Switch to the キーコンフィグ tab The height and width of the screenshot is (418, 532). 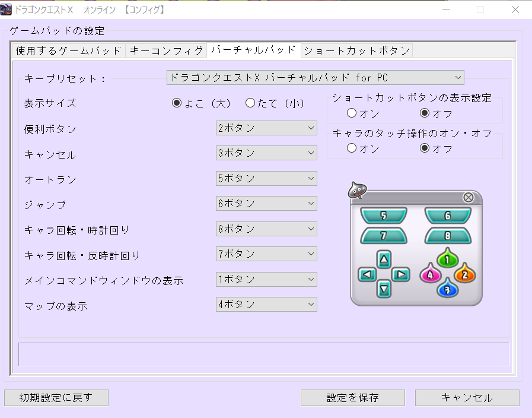pyautogui.click(x=167, y=50)
